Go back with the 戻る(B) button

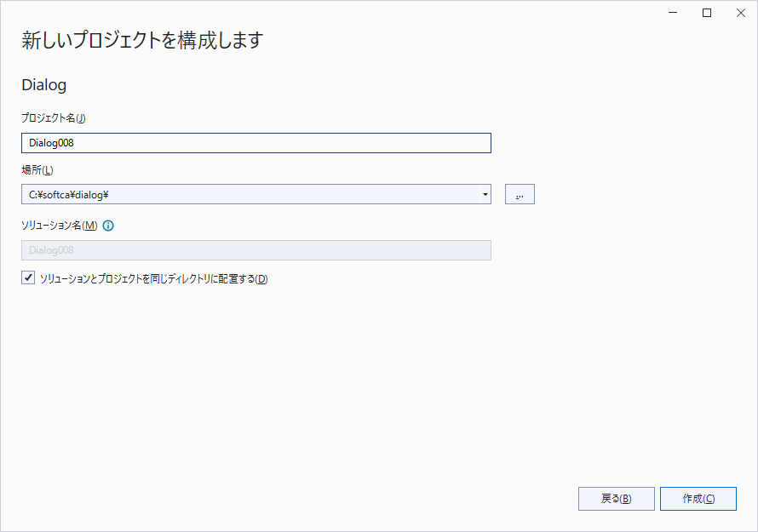click(x=616, y=499)
